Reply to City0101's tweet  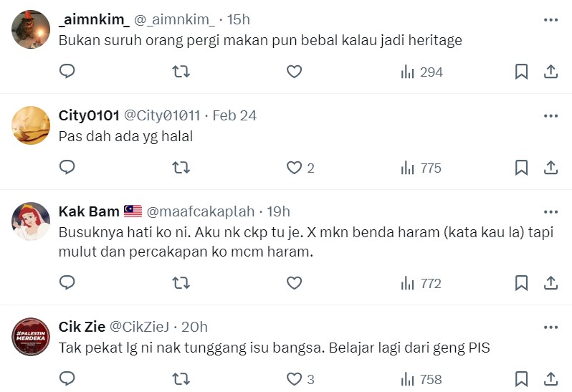(x=67, y=168)
